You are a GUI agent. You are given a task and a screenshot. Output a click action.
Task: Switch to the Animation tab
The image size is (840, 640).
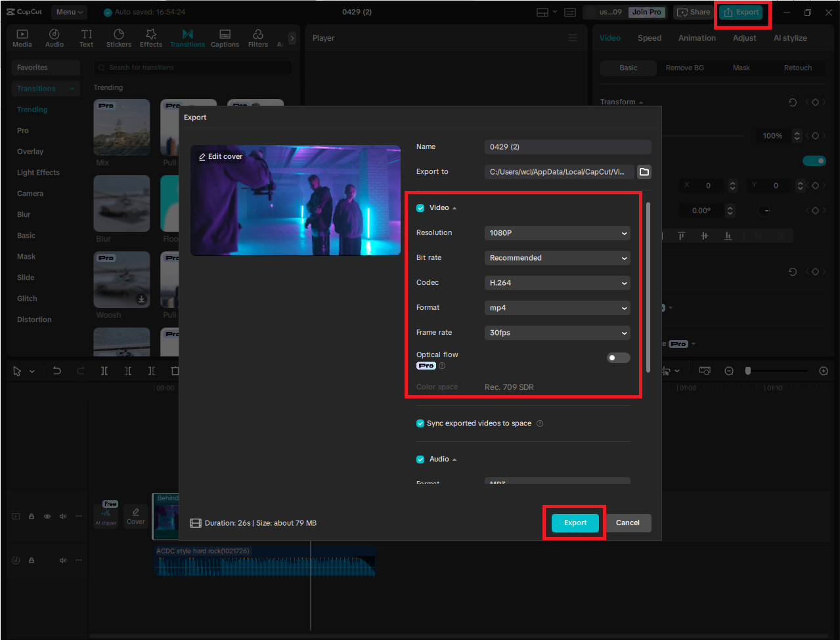(x=697, y=38)
